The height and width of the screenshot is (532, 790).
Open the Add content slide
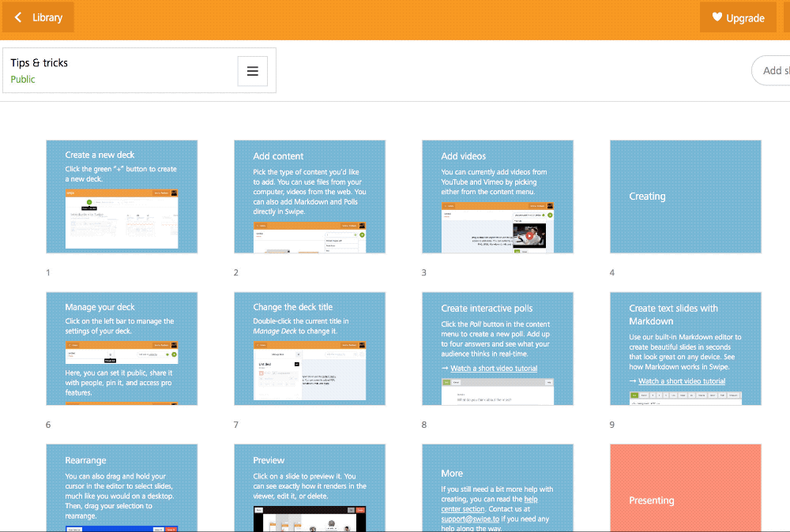point(310,197)
